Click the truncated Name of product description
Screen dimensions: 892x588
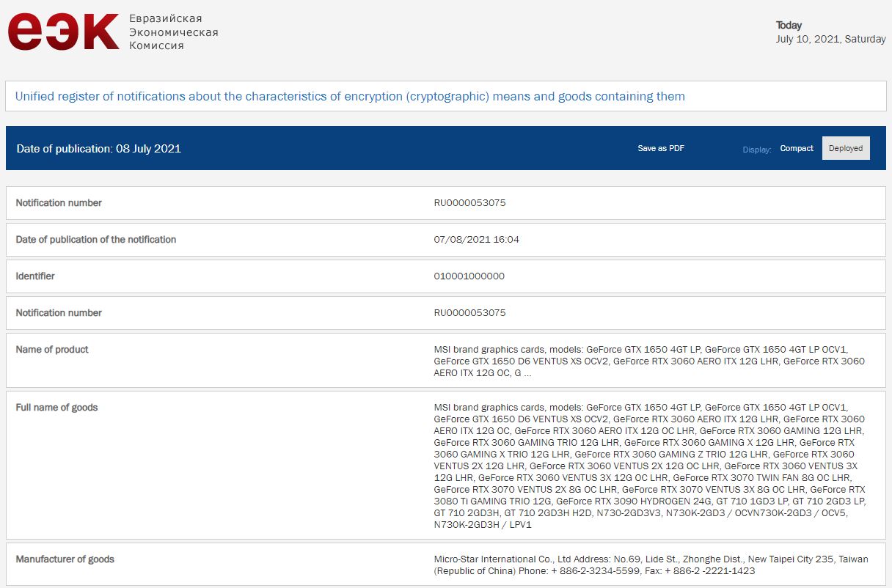coord(649,361)
